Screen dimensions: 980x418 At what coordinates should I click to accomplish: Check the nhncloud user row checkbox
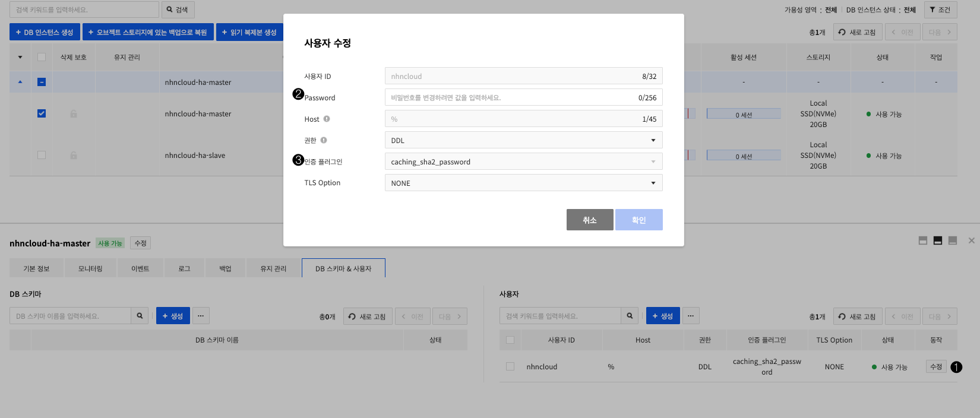(x=510, y=366)
